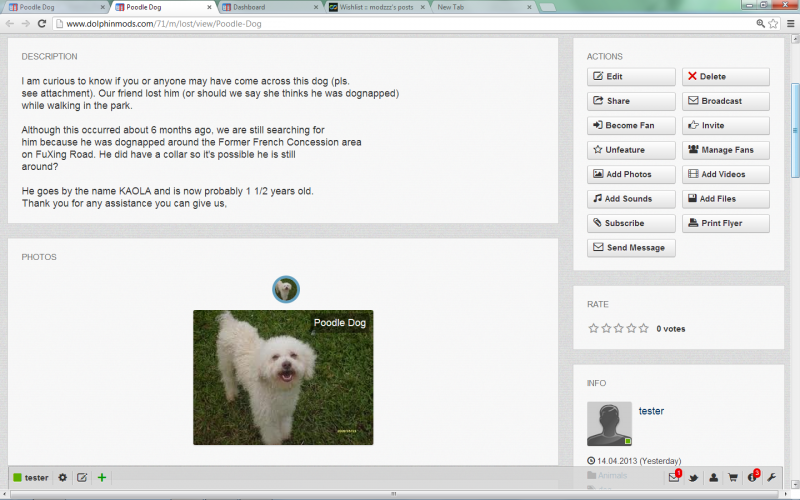The width and height of the screenshot is (800, 500).
Task: Open mail notifications icon
Action: point(674,478)
